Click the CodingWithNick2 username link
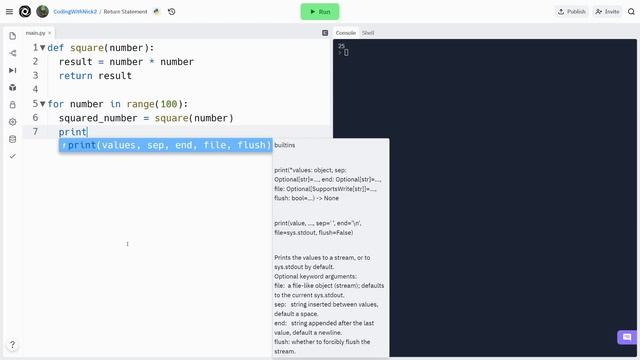640x360 pixels. (x=75, y=11)
